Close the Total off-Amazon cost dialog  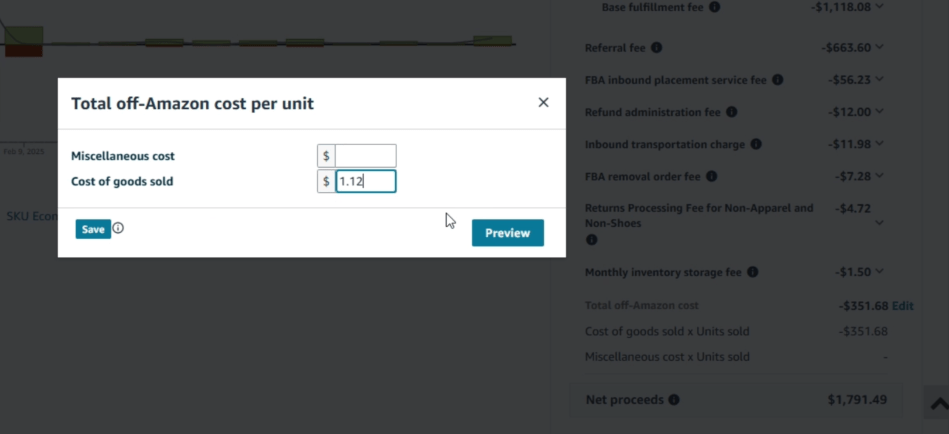(543, 102)
